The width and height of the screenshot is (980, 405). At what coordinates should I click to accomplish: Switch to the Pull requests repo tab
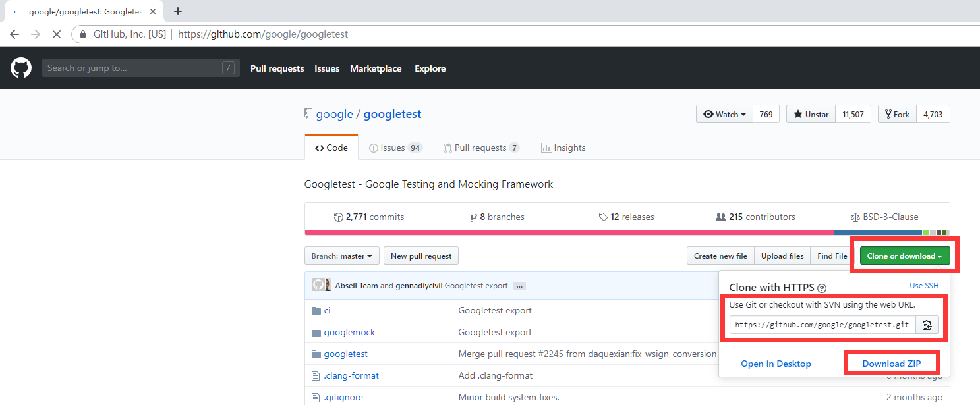[x=482, y=148]
